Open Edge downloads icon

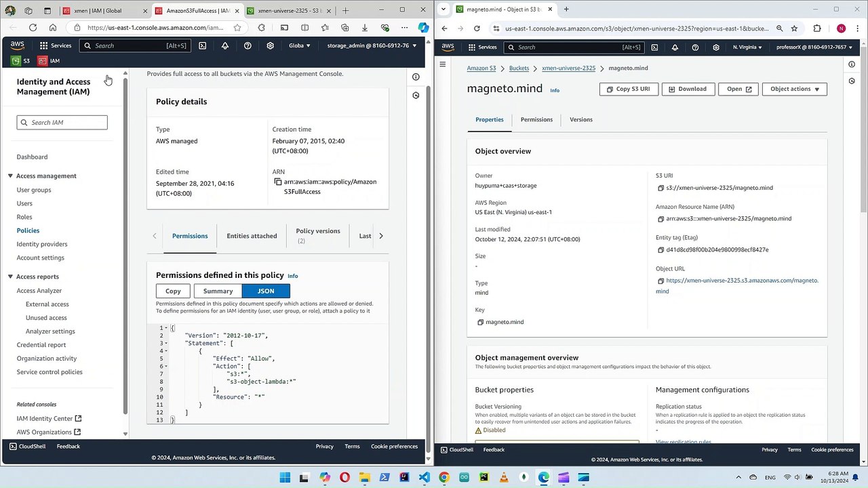(365, 28)
